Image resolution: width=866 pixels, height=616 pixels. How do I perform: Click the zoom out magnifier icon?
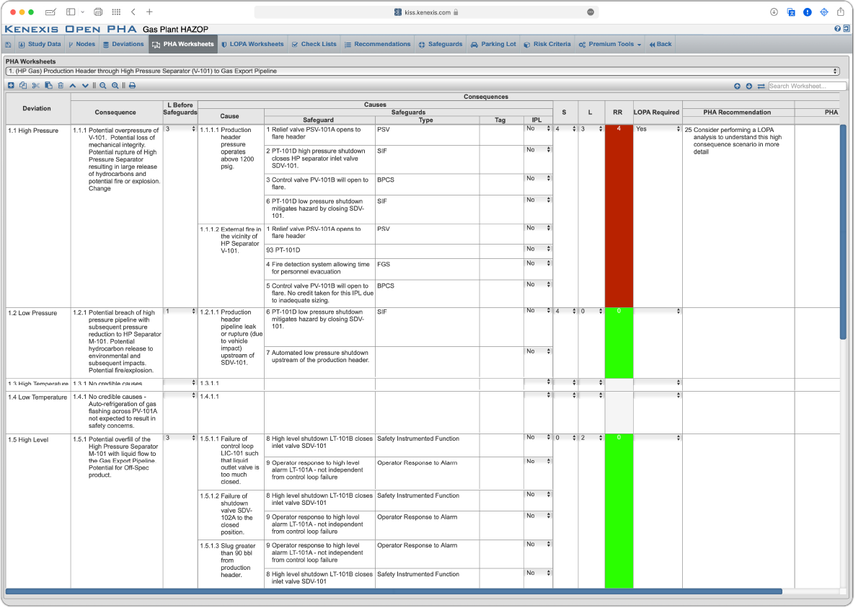click(x=103, y=86)
